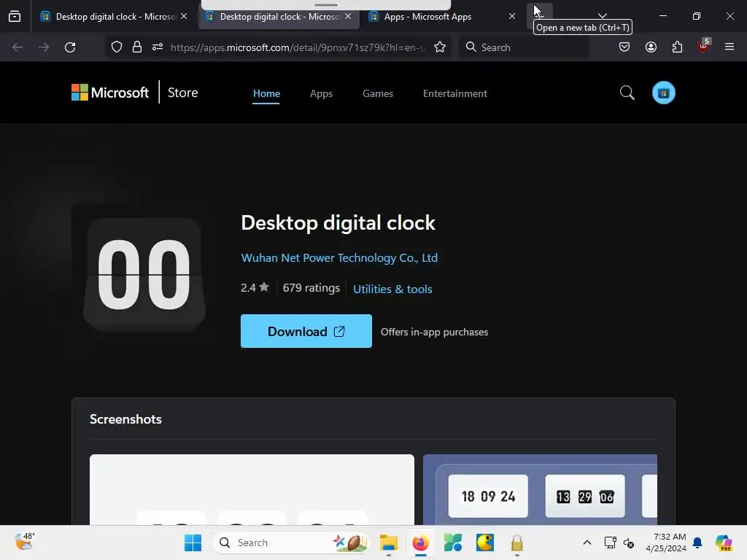Viewport: 747px width, 560px height.
Task: View site security lock info
Action: [137, 47]
